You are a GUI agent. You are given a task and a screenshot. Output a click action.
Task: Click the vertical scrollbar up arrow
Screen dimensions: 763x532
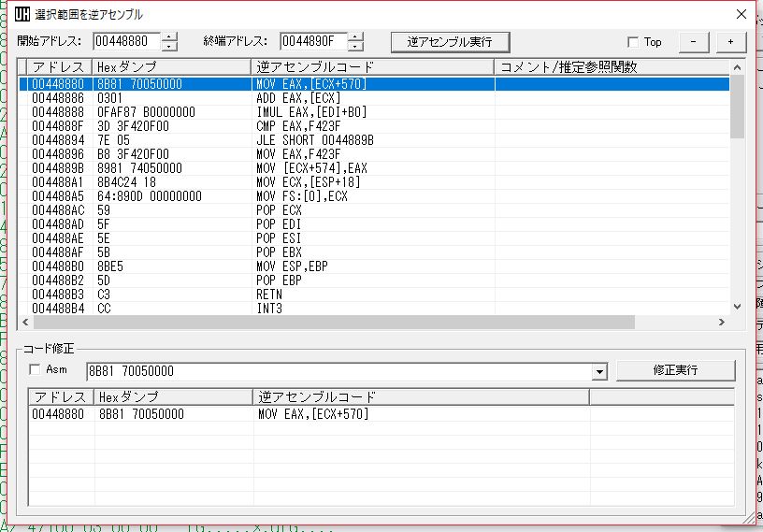[737, 67]
